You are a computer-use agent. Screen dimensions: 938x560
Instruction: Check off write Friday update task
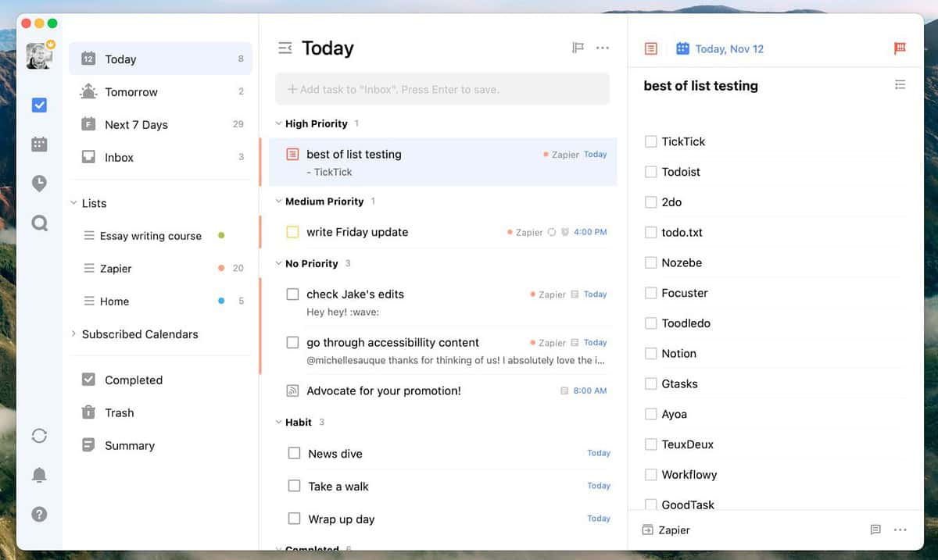[x=292, y=232]
